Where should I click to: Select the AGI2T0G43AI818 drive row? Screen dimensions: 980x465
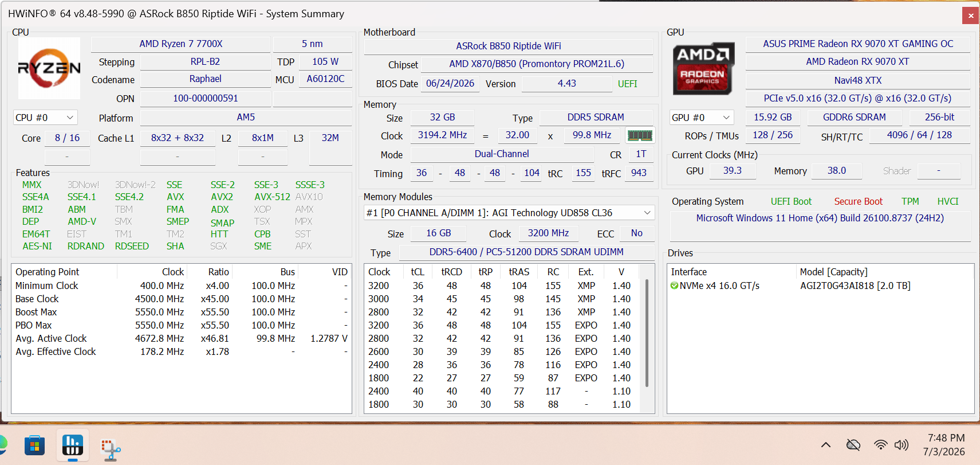pyautogui.click(x=820, y=286)
